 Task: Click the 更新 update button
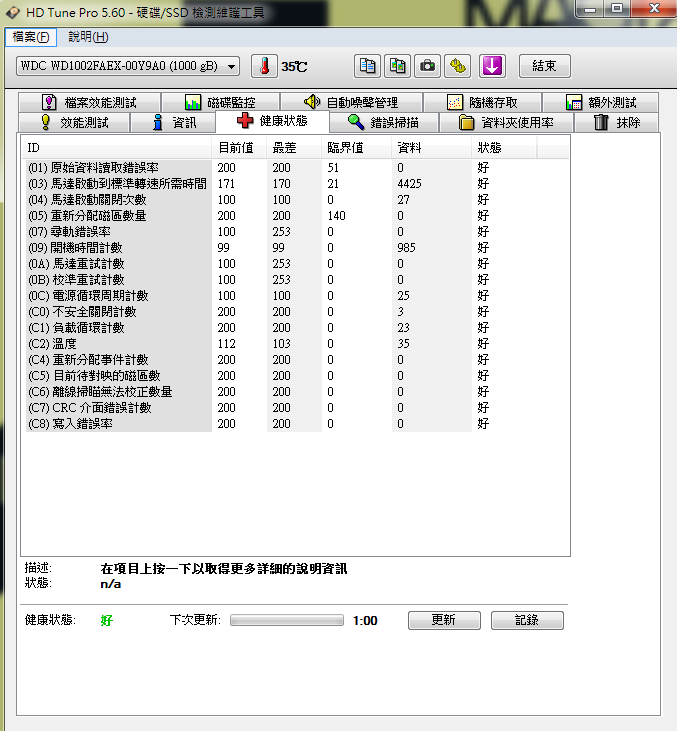click(444, 620)
